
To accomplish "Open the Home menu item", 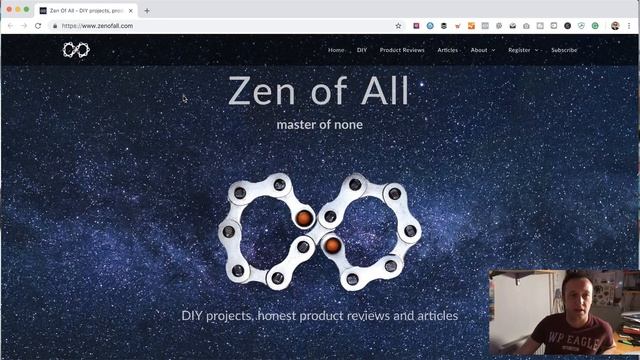I will tap(336, 50).
